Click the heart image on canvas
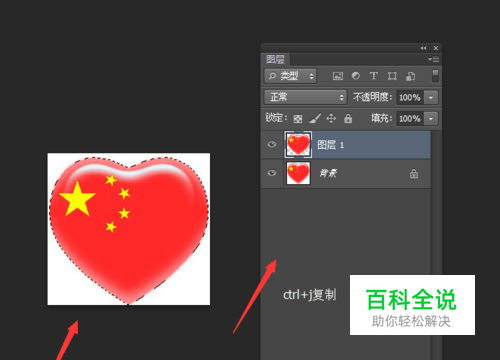This screenshot has width=500, height=360. (x=129, y=229)
